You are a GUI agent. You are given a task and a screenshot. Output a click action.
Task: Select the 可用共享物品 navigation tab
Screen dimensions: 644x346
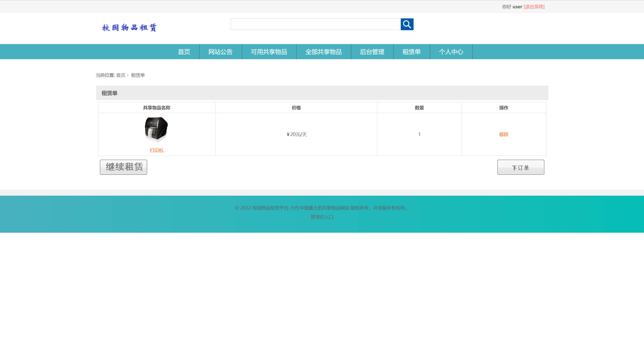click(269, 52)
